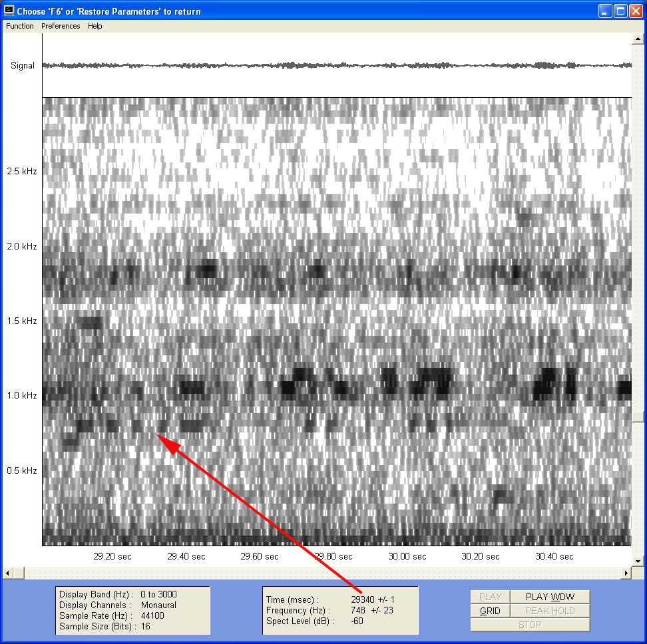Click the 29.60 sec time axis label
Image resolution: width=647 pixels, height=644 pixels.
[260, 556]
